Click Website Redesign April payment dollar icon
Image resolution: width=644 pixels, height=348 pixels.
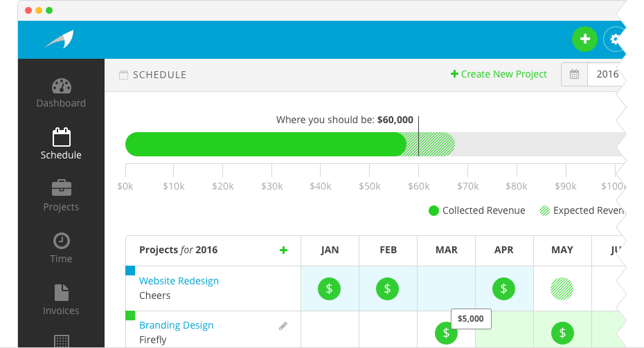(504, 289)
